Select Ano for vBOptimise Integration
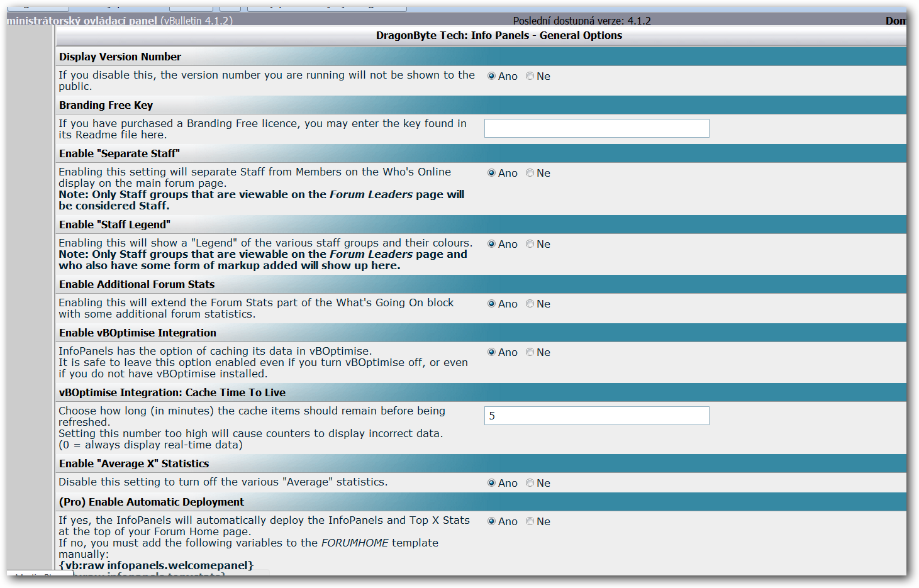 492,352
